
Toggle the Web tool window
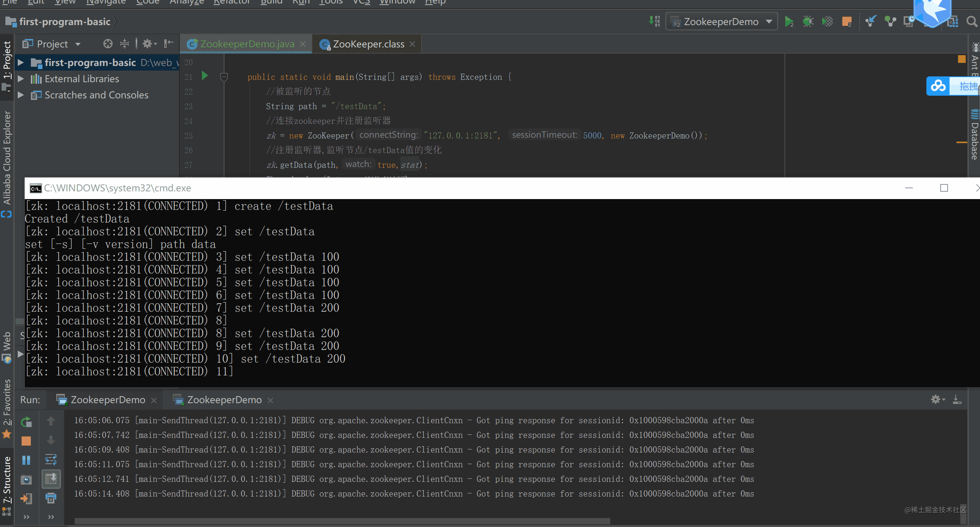point(7,347)
